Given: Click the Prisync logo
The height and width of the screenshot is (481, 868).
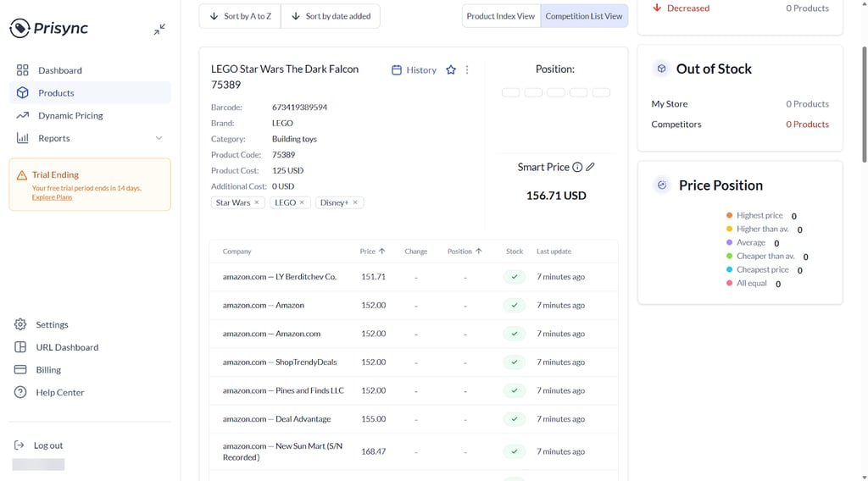Looking at the screenshot, I should [x=48, y=28].
